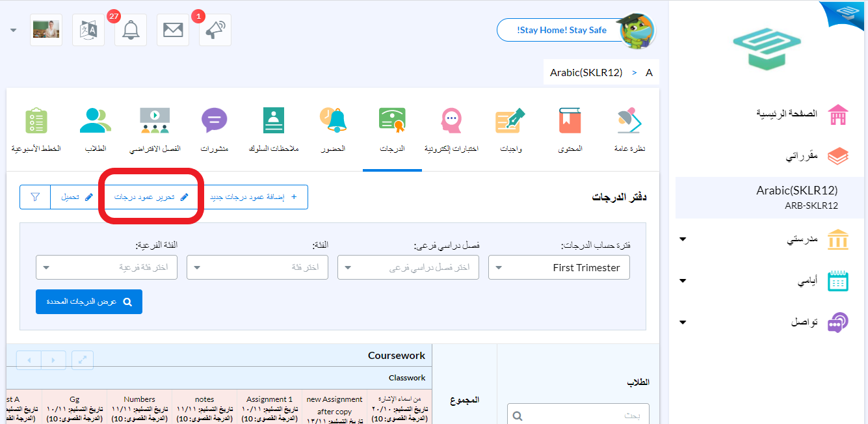The width and height of the screenshot is (868, 424).
Task: Click the أيامي calendar icon
Action: click(x=837, y=281)
